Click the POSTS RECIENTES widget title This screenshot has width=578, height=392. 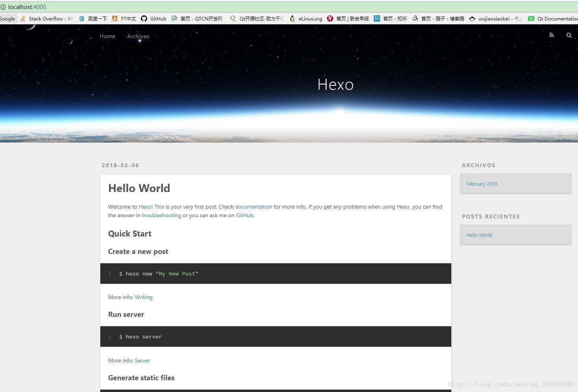(491, 216)
